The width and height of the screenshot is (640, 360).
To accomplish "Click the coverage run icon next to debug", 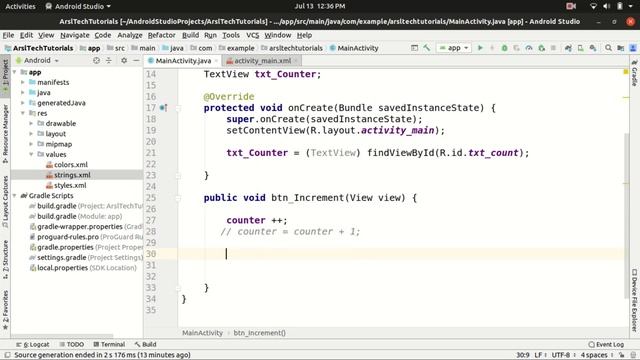I will point(516,48).
